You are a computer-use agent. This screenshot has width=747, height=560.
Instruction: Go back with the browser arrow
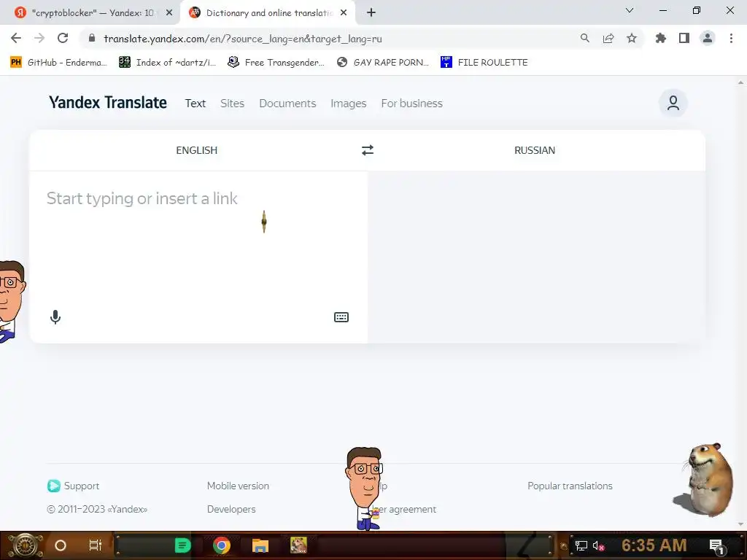click(16, 38)
